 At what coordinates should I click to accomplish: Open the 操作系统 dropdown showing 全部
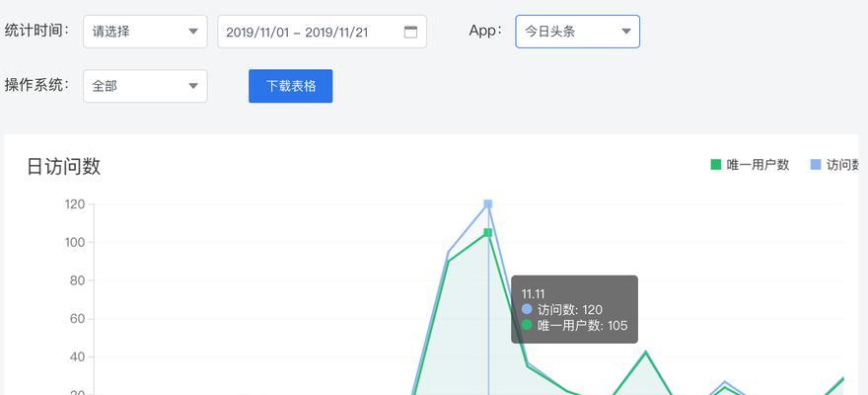tap(145, 86)
